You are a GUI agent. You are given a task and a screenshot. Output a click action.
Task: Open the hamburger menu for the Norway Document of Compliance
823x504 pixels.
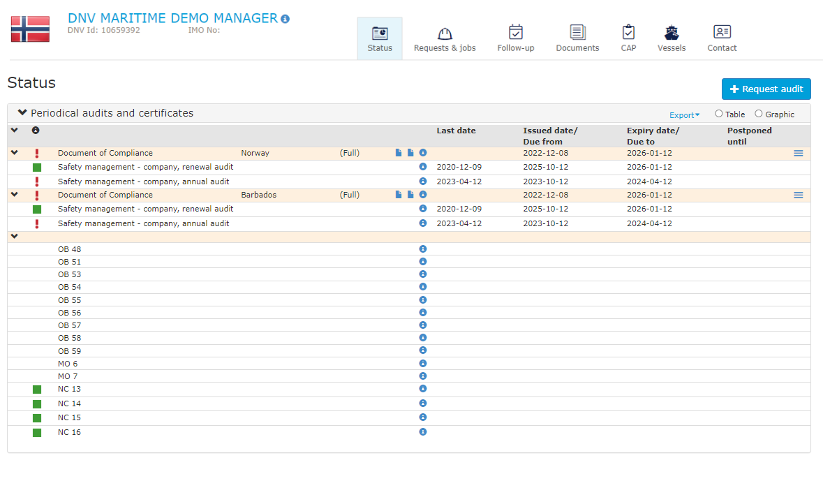798,153
